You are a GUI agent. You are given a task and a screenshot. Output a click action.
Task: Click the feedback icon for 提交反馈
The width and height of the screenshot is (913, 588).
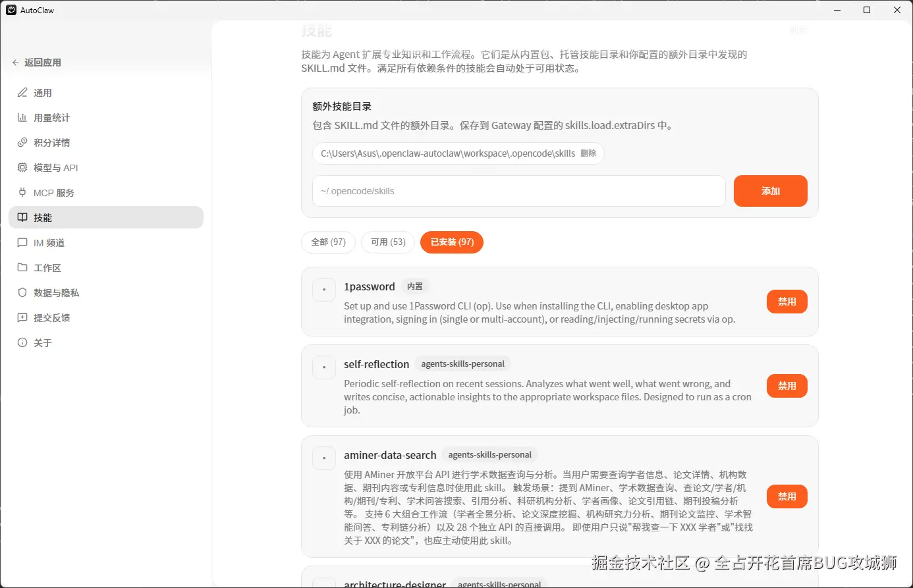click(22, 318)
